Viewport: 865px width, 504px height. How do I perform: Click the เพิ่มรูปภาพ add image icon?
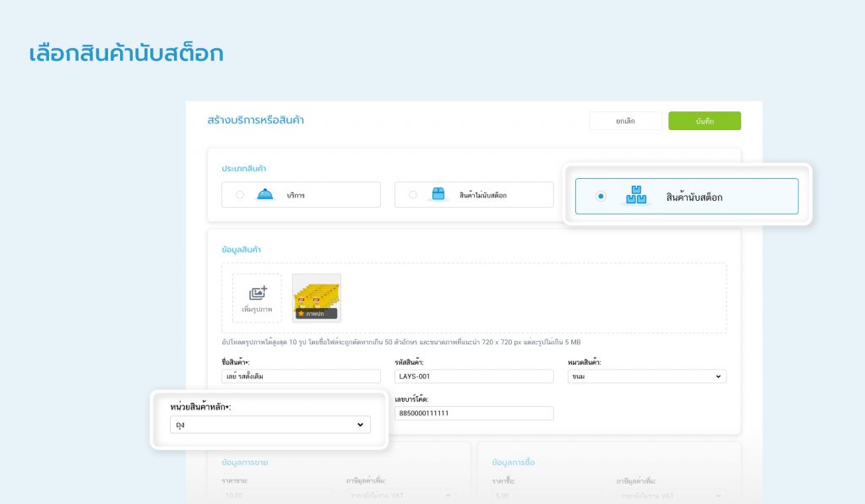[257, 294]
